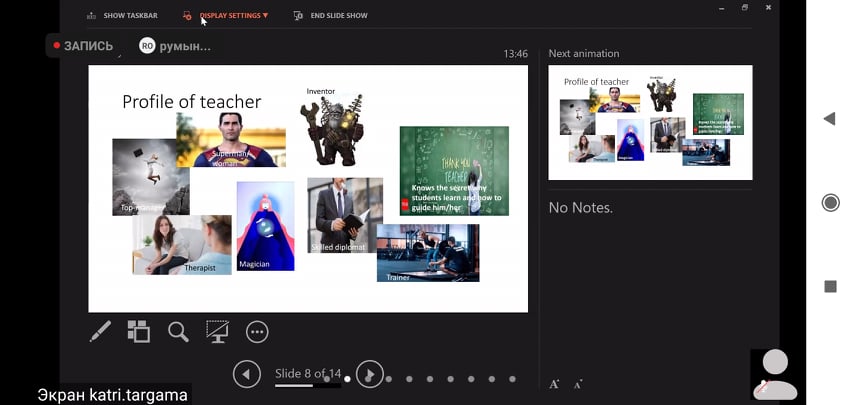Open more slide show options menu

click(x=257, y=332)
